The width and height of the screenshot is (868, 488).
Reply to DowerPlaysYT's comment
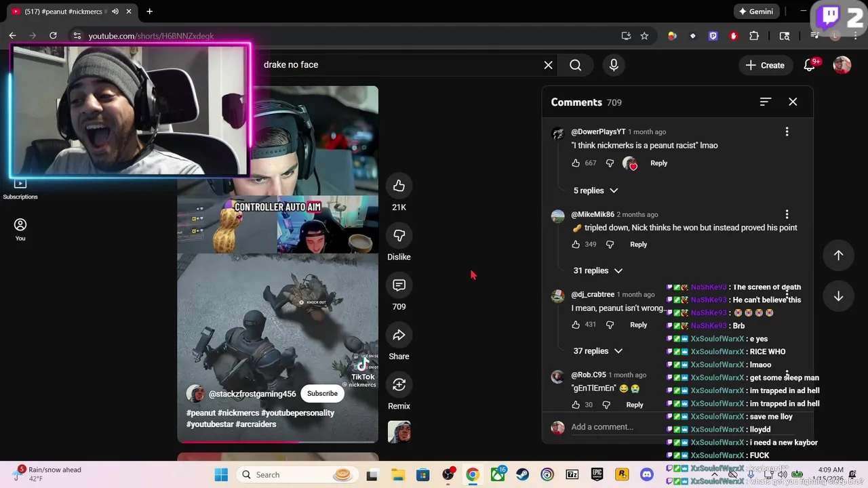pyautogui.click(x=658, y=163)
